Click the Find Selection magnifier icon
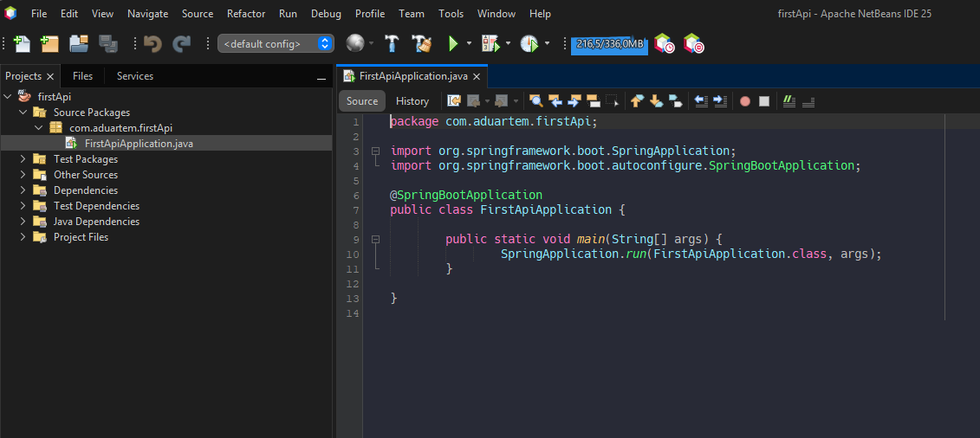The height and width of the screenshot is (438, 980). [x=535, y=101]
